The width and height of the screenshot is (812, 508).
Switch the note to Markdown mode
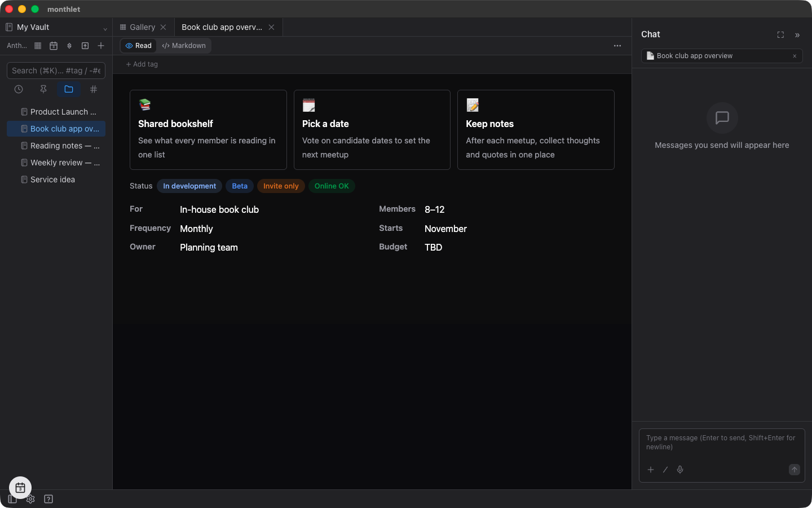[x=184, y=46]
